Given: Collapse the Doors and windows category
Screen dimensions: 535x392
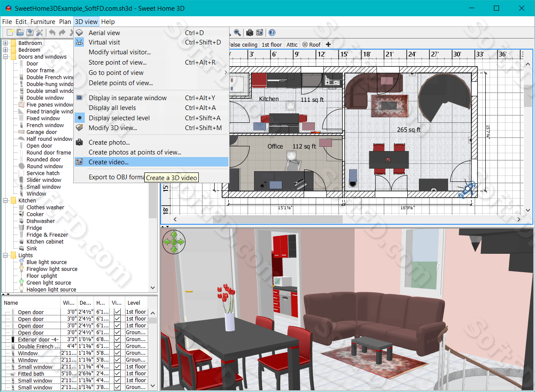Looking at the screenshot, I should pyautogui.click(x=6, y=56).
